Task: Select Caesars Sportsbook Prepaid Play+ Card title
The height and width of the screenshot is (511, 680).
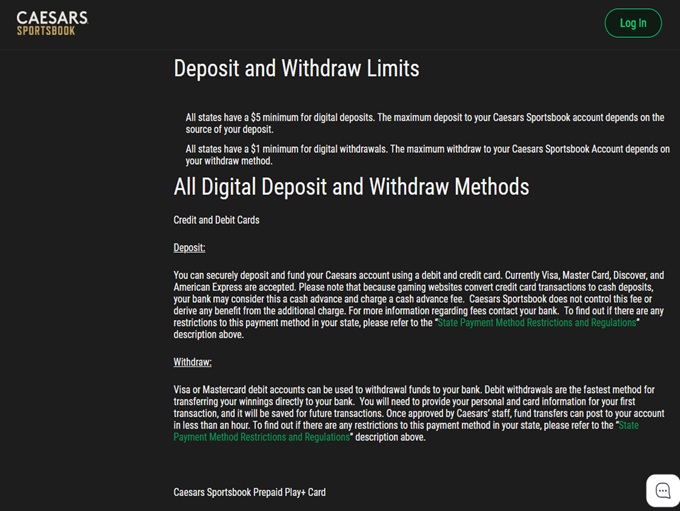Action: point(249,492)
